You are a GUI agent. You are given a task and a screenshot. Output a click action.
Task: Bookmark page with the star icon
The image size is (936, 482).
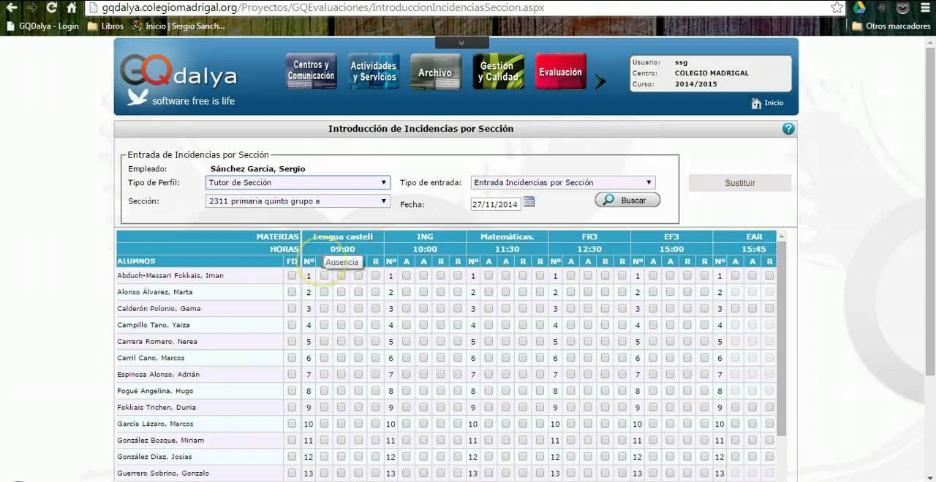point(838,8)
